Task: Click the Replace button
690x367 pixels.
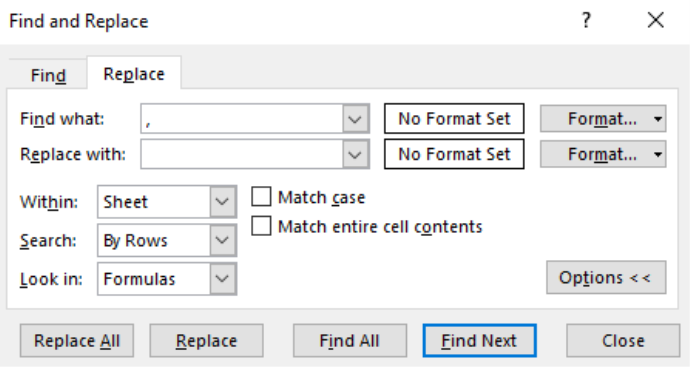Action: click(206, 341)
